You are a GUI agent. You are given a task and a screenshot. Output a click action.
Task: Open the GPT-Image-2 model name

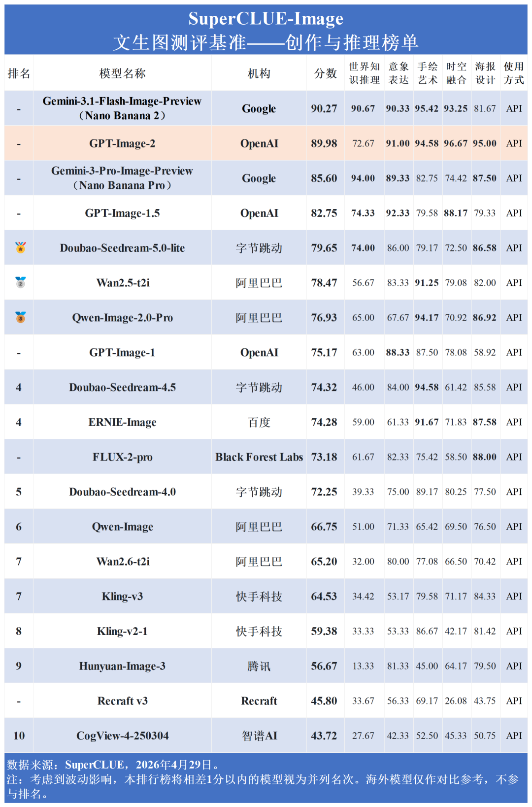[122, 143]
